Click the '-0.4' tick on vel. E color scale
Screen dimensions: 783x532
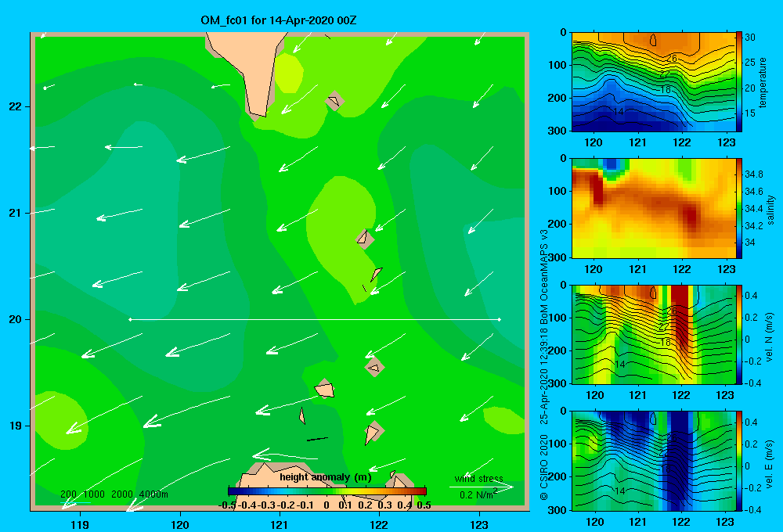753,509
